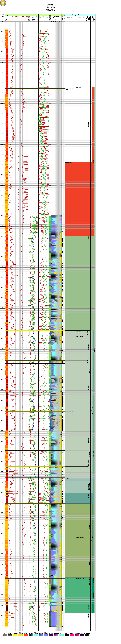Select the Limestone legend pattern

pyautogui.click(x=31, y=635)
